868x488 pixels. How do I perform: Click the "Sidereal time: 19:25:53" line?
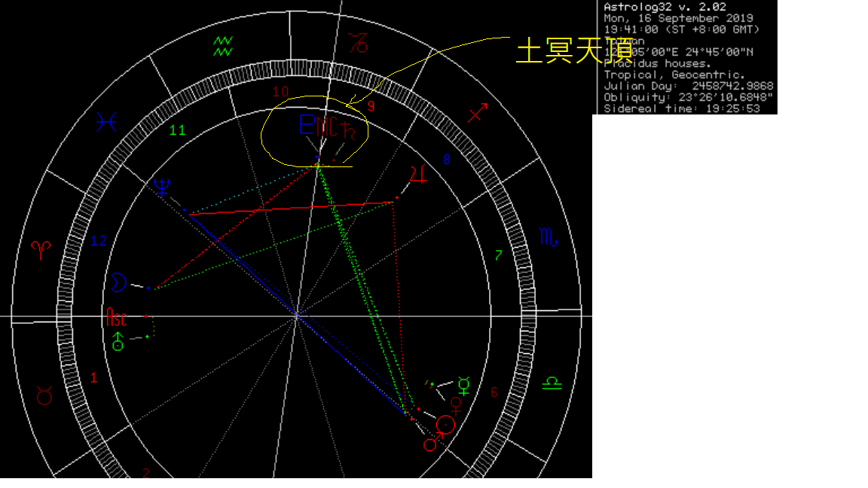(682, 108)
